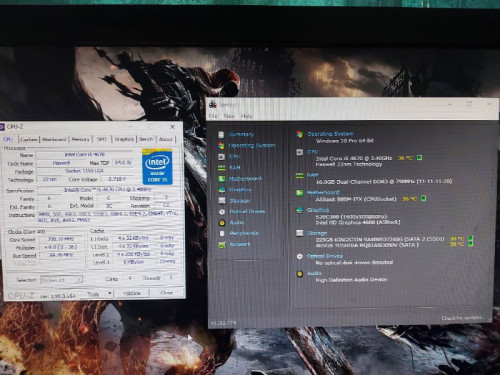
Task: Open the Memory tab in CPU-Z
Action: tap(80, 139)
